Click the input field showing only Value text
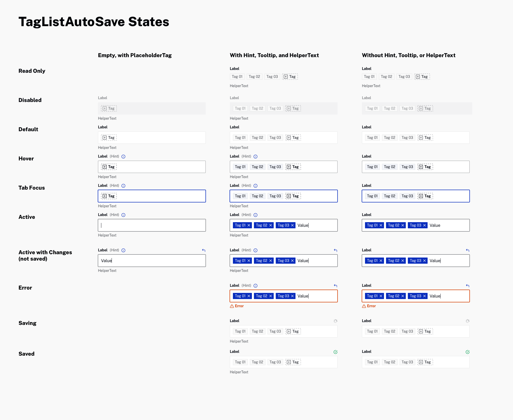This screenshot has height=420, width=513. [x=152, y=261]
